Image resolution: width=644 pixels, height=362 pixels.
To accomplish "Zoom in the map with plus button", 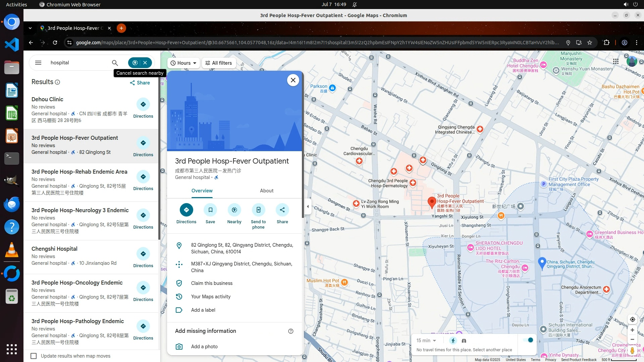I will (x=632, y=330).
